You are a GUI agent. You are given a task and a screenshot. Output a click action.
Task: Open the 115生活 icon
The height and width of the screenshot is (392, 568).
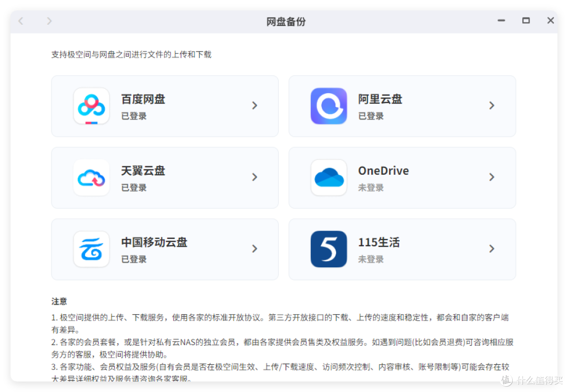[329, 249]
